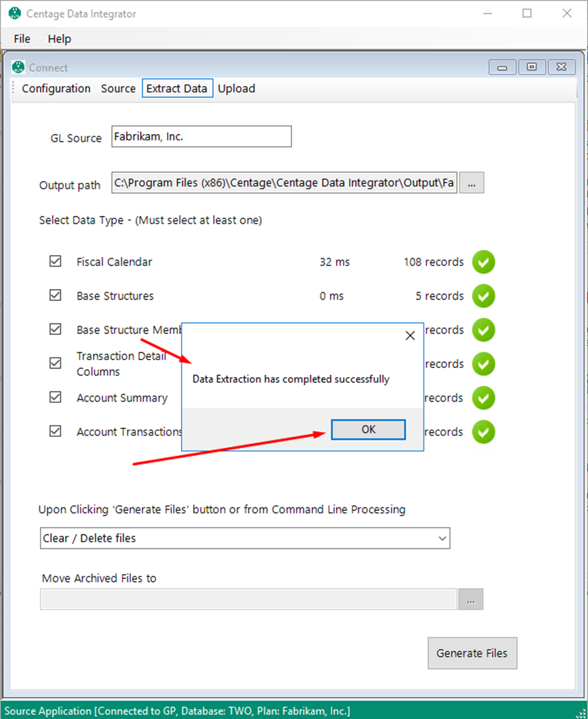Click the Generate Files button
Viewport: 588px width, 719px height.
tap(472, 653)
